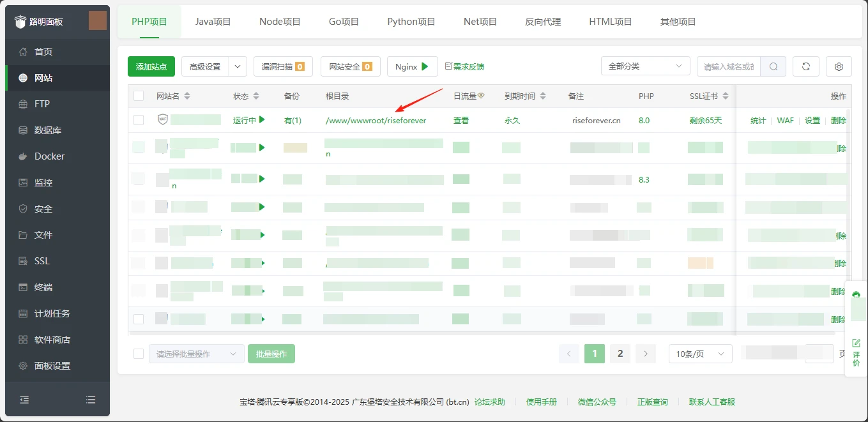Open the 首页 home page in sidebar
The width and height of the screenshot is (868, 422).
43,52
